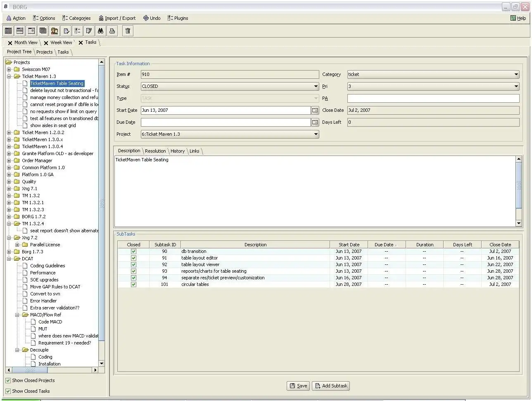Click the checklist to-do toolbar icon
Viewport: 532px width, 401px height.
click(x=77, y=31)
